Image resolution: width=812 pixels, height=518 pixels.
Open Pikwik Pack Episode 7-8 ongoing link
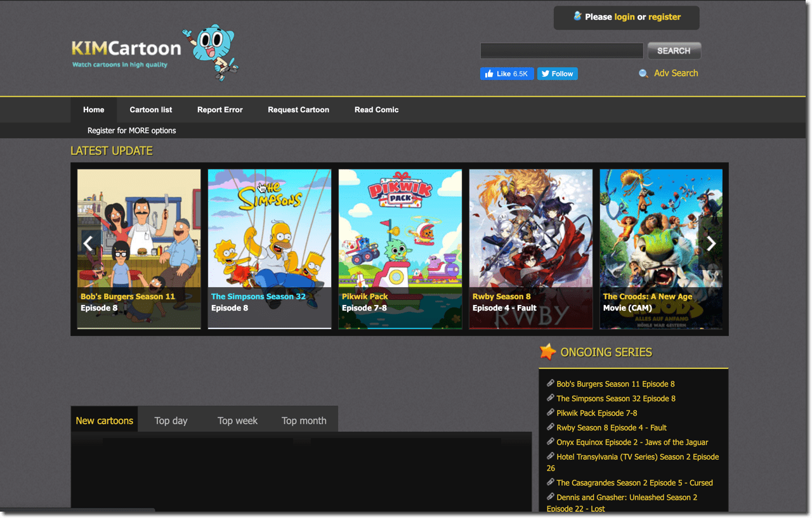597,413
